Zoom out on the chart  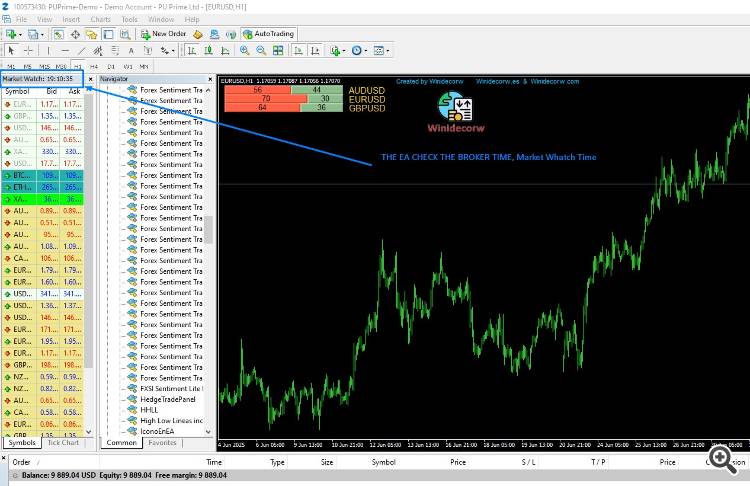coord(261,50)
